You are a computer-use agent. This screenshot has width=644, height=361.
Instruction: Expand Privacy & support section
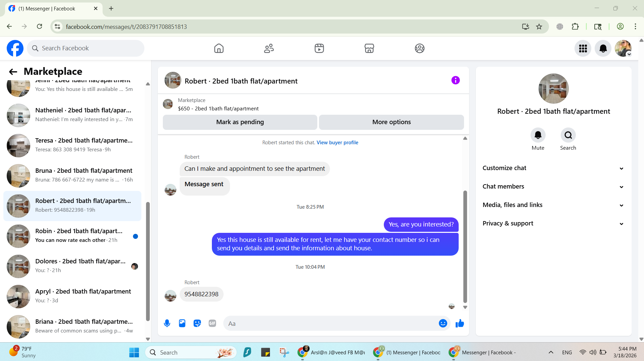tap(553, 223)
